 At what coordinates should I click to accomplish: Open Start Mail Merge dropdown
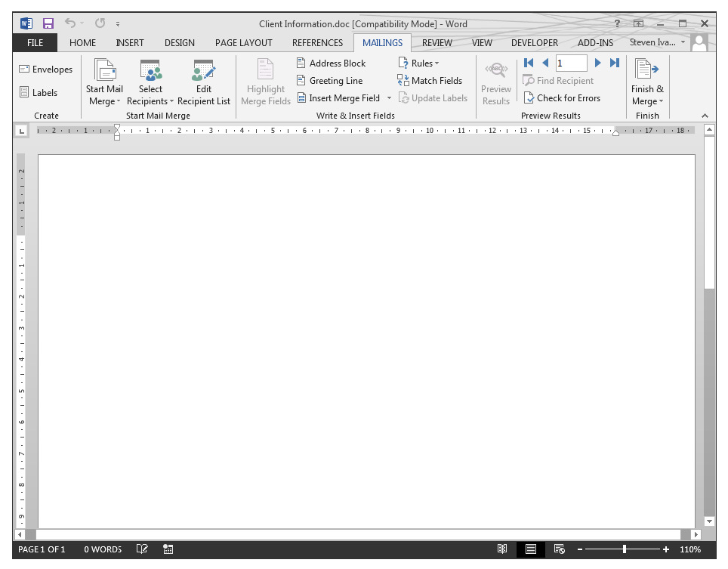(x=104, y=82)
